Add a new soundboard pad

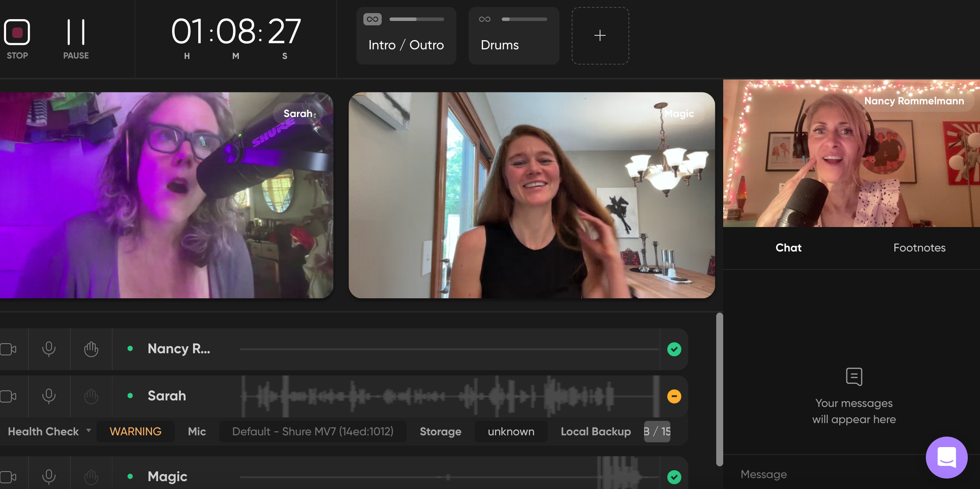pyautogui.click(x=600, y=36)
